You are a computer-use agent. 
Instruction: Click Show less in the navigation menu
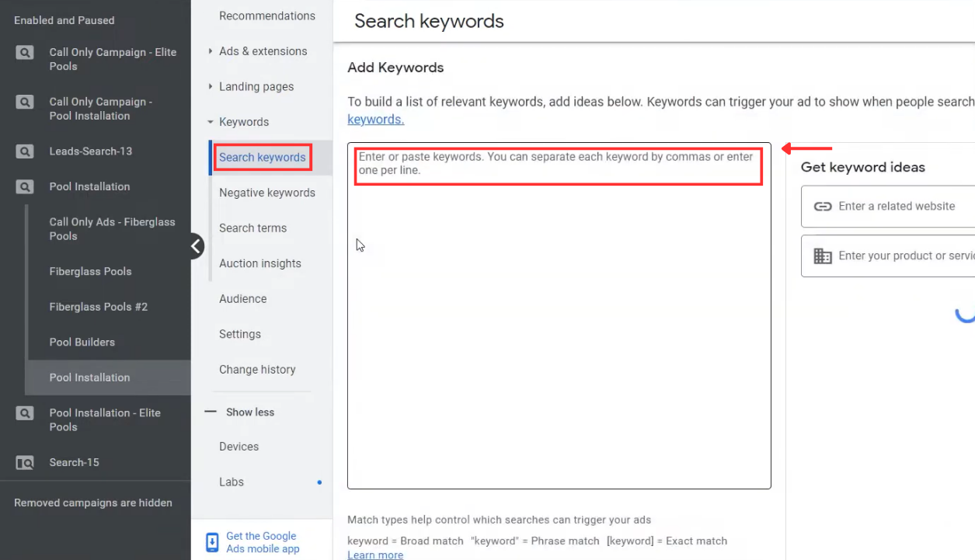click(249, 412)
